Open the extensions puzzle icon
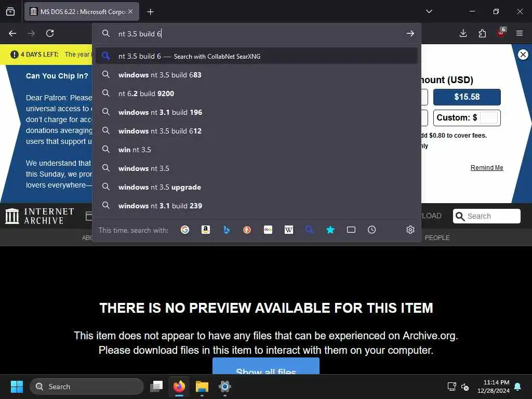The width and height of the screenshot is (532, 399). (x=482, y=33)
